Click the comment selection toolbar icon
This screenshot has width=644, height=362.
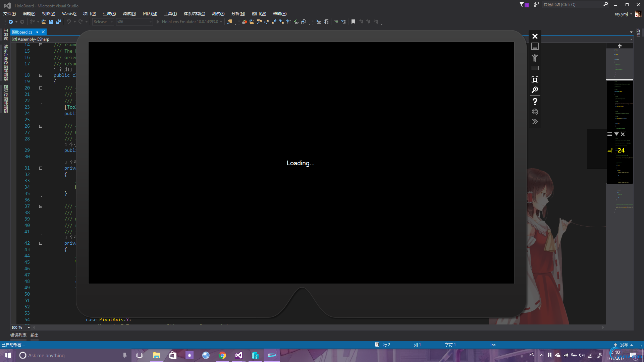[336, 22]
